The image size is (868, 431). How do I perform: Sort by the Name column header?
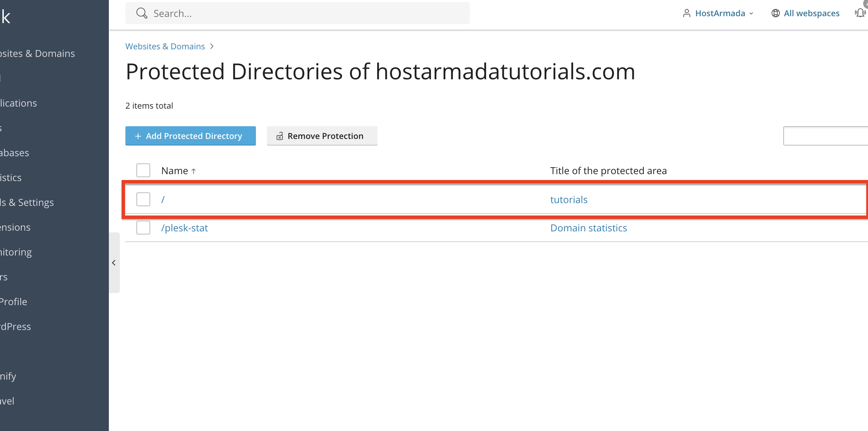[x=178, y=171]
